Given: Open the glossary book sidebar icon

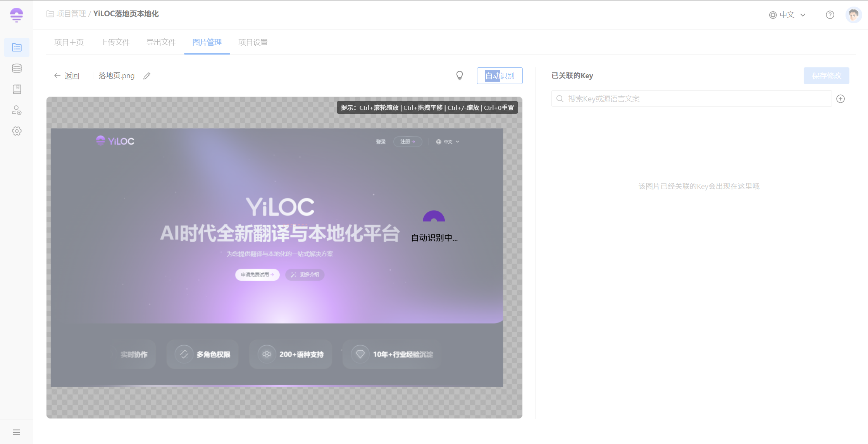Looking at the screenshot, I should 17,89.
